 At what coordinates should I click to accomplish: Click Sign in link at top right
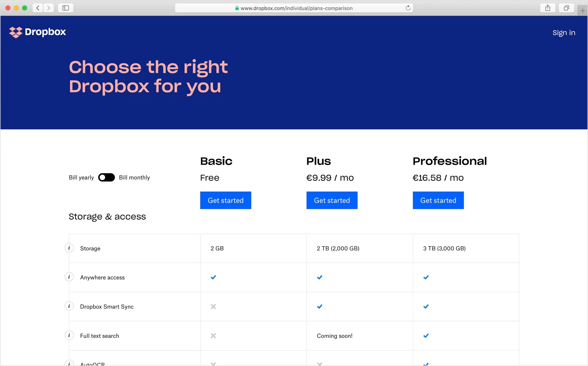tap(563, 32)
